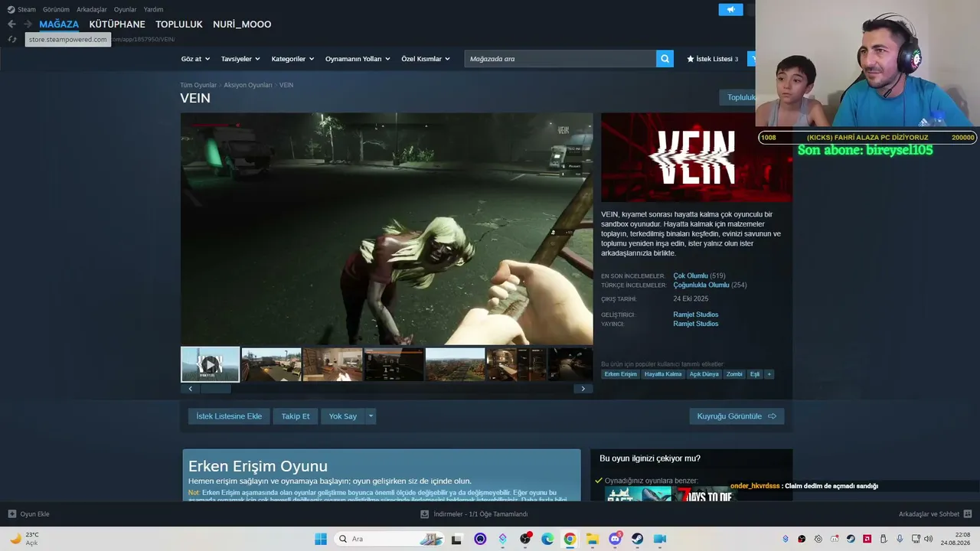The width and height of the screenshot is (980, 551).
Task: Follow the Tüm Oyunlar breadcrumb link
Action: coord(198,85)
